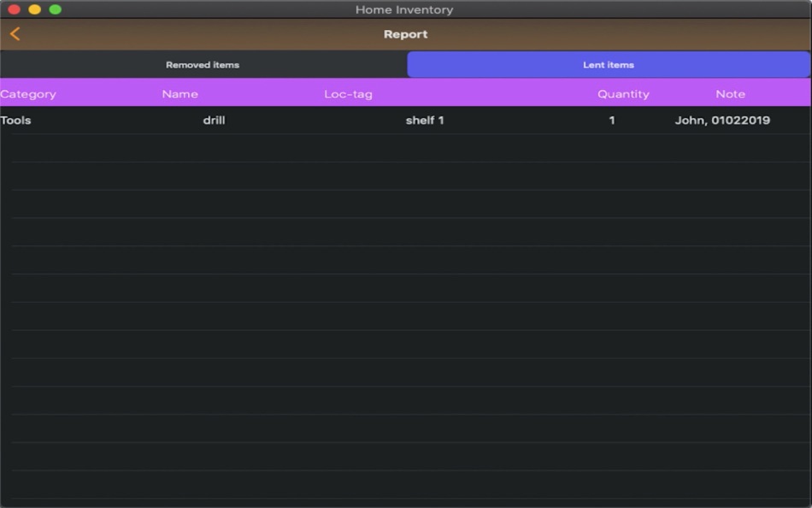Switch to the Removed items tab
The image size is (812, 508).
(203, 63)
